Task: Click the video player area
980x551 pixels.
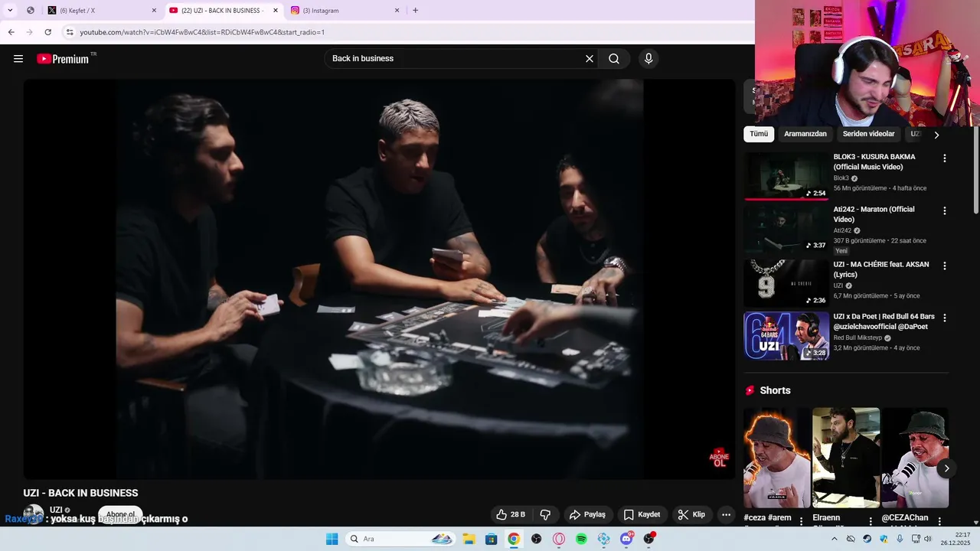Action: coord(379,279)
